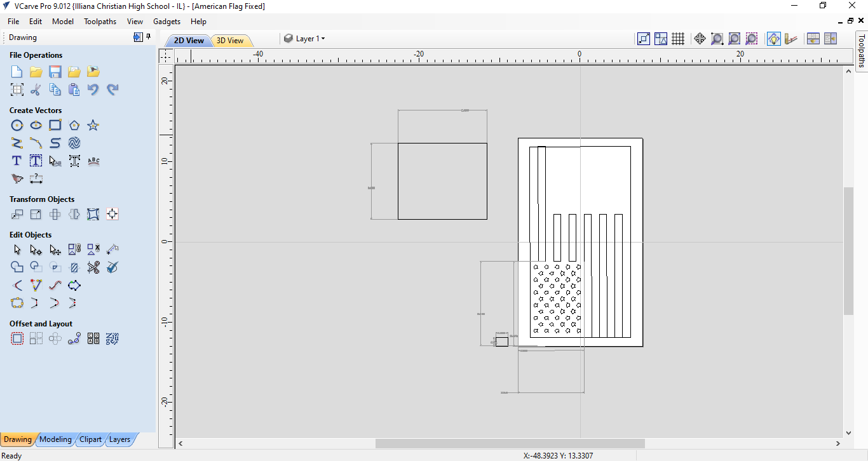Click the vertical scrollbar thumb
The height and width of the screenshot is (461, 868).
(848, 251)
